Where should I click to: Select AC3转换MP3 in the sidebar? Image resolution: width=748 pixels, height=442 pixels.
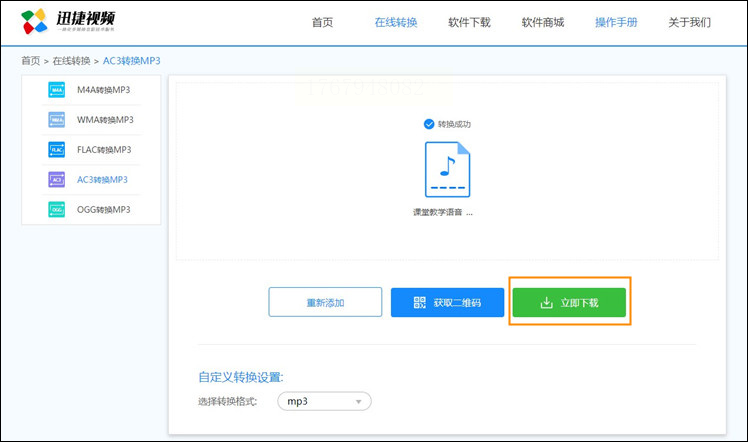[x=102, y=180]
